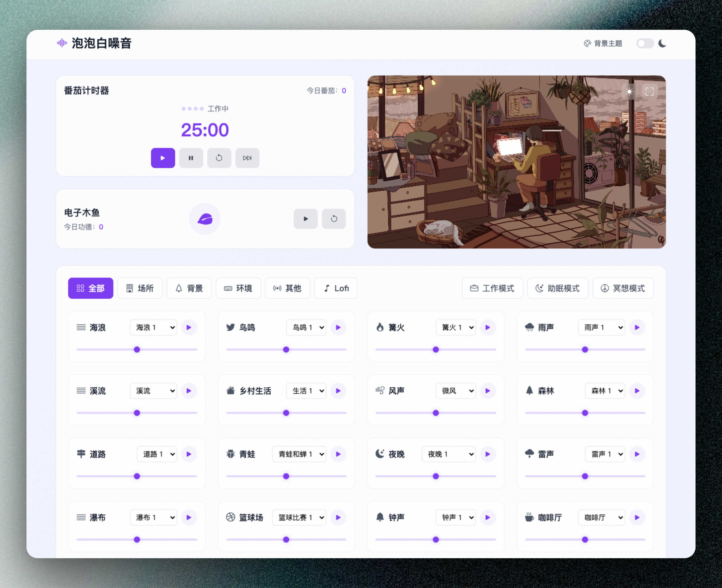Start auto-play for electronic wooden fish

pos(305,219)
